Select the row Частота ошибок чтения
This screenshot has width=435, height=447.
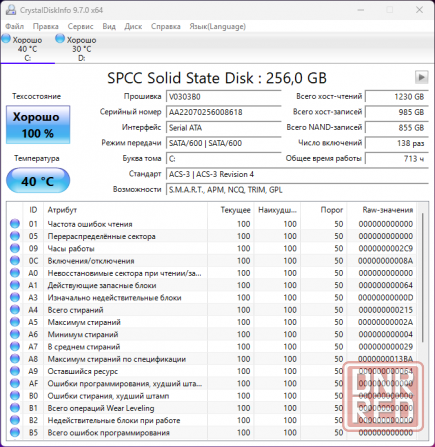pos(212,224)
